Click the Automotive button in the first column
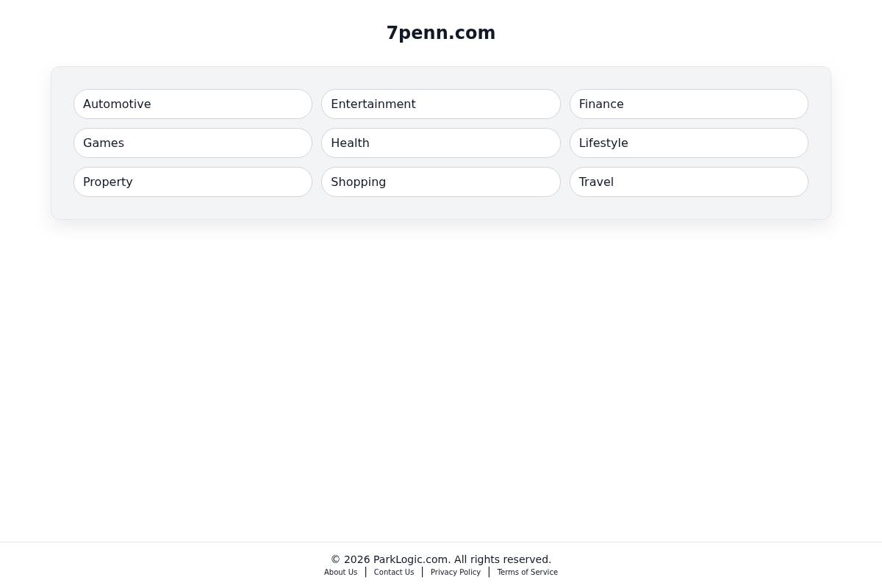Screen dimensions: 882x588 193,104
